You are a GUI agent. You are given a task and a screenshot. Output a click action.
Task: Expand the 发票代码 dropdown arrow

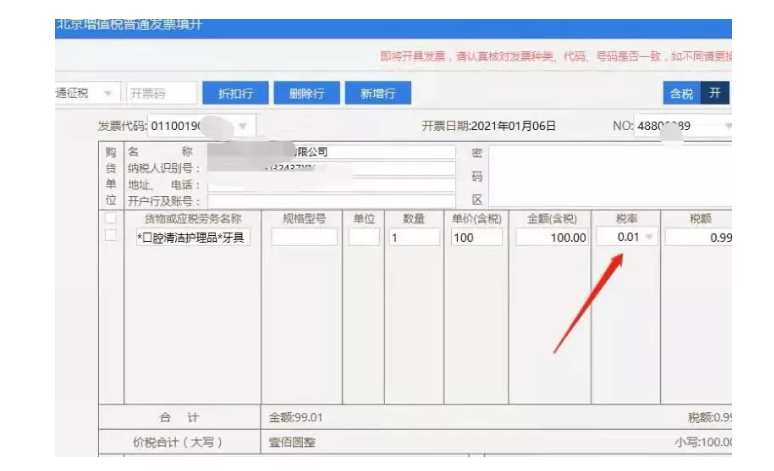242,126
